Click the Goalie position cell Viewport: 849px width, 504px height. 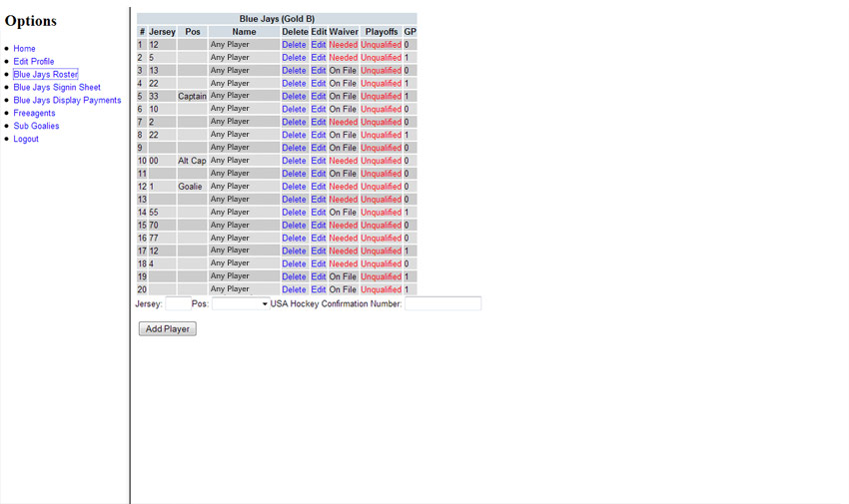coord(190,187)
